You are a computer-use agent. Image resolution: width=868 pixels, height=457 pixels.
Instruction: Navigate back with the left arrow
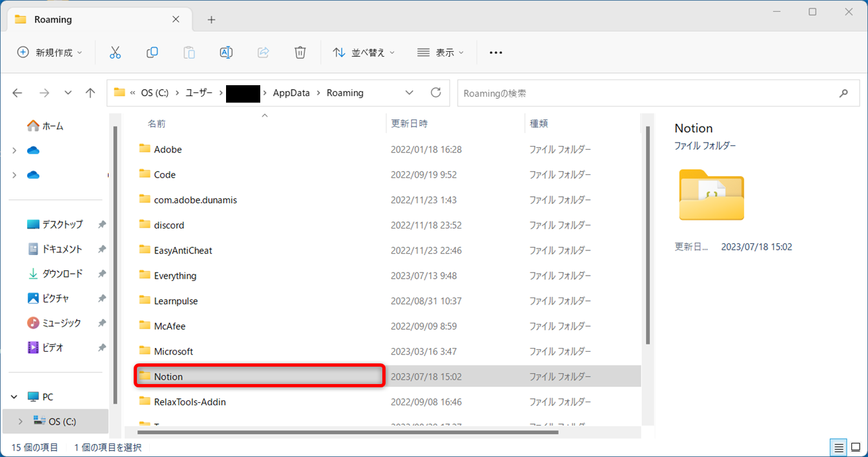pyautogui.click(x=17, y=93)
